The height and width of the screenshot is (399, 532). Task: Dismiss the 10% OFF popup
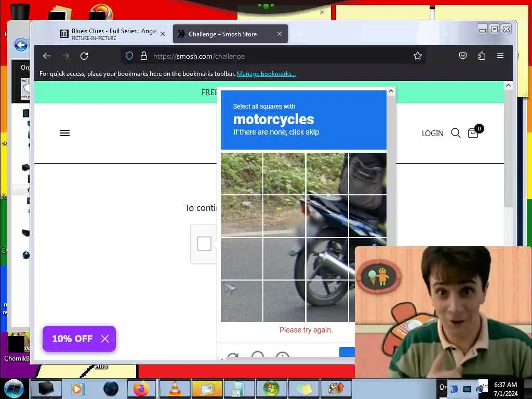pyautogui.click(x=105, y=339)
